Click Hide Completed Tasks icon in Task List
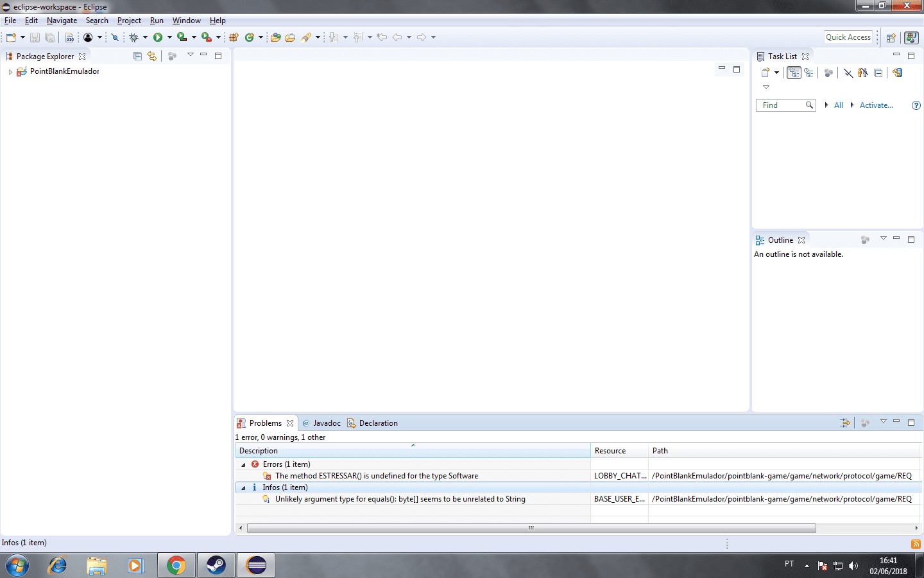924x578 pixels. pyautogui.click(x=848, y=73)
